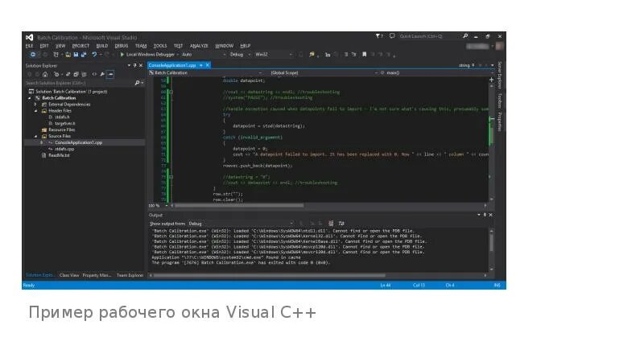Image resolution: width=644 pixels, height=362 pixels.
Task: Start Local Windows Debugger
Action: 147,55
